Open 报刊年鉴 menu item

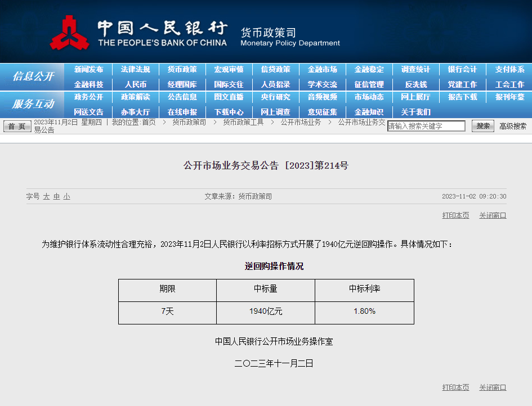tap(509, 97)
